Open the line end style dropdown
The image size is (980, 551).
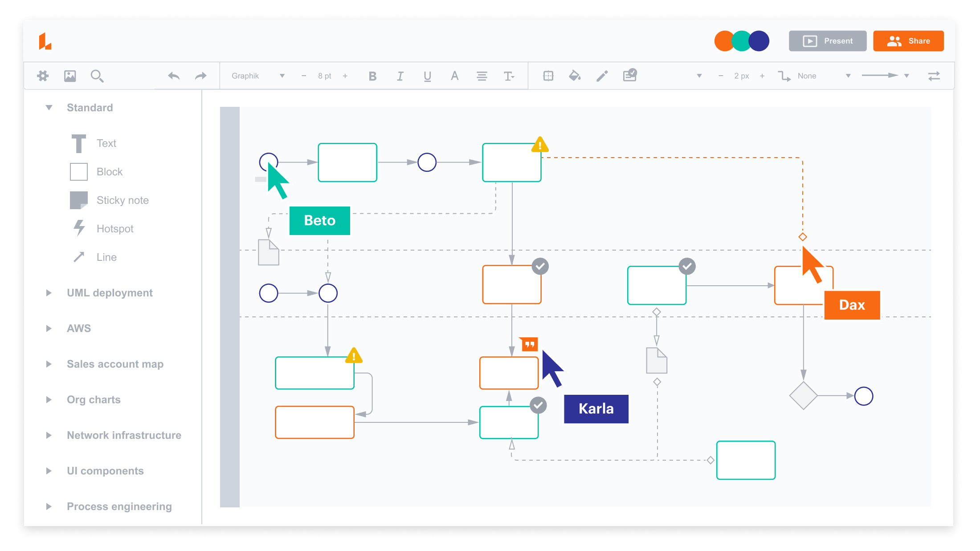(908, 75)
